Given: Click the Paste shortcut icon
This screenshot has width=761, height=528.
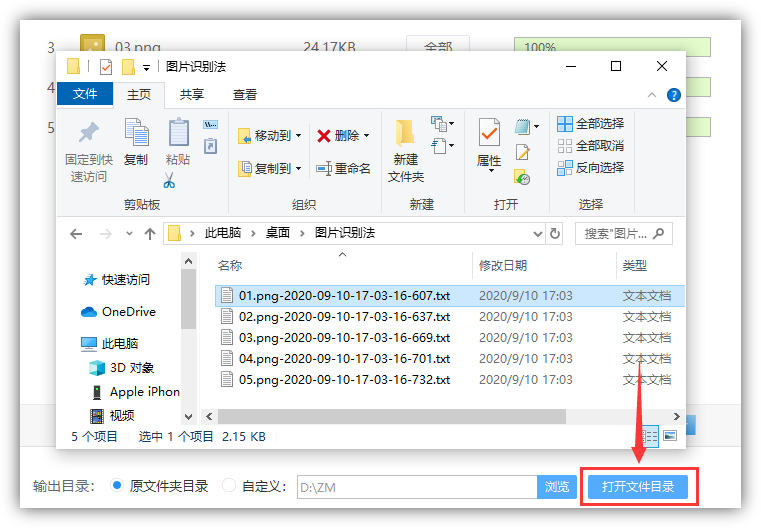Looking at the screenshot, I should click(210, 146).
